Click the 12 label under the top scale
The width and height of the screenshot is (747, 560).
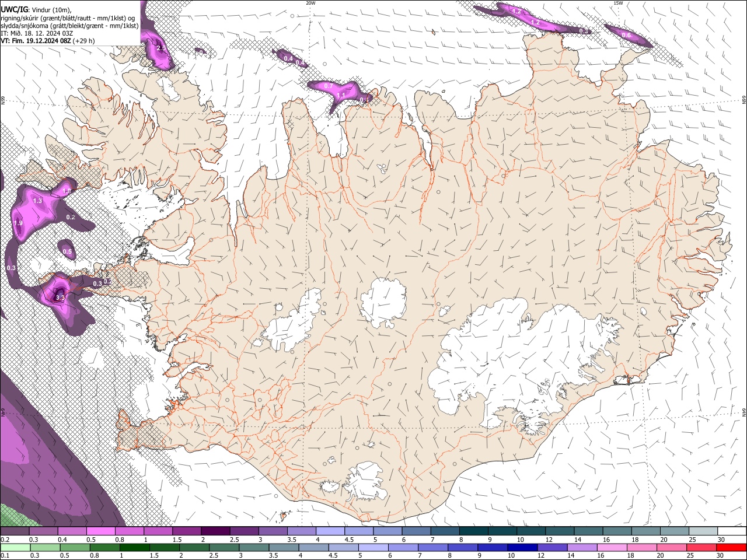click(x=550, y=540)
